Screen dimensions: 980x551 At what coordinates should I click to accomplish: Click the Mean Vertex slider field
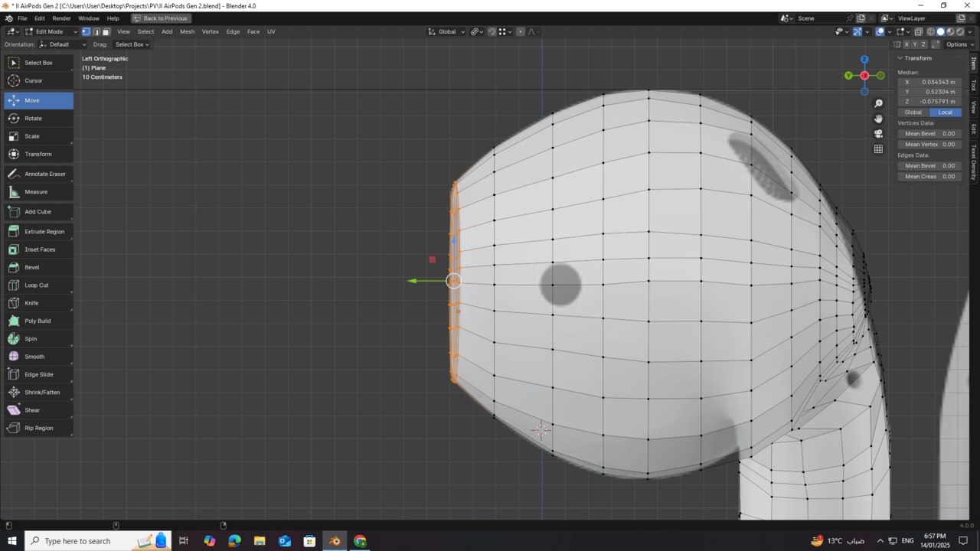pos(929,145)
